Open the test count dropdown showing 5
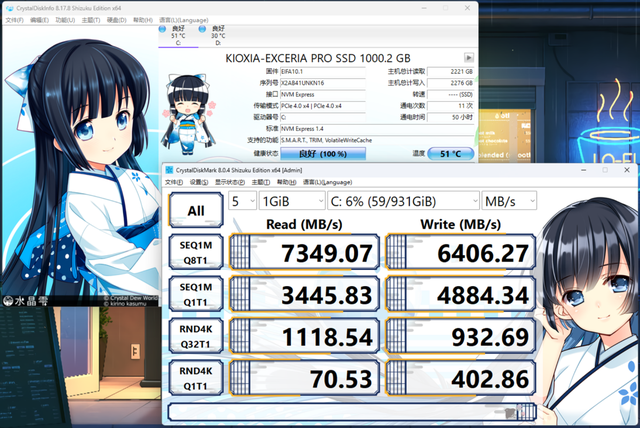Screen dimensions: 640x428 tap(242, 201)
